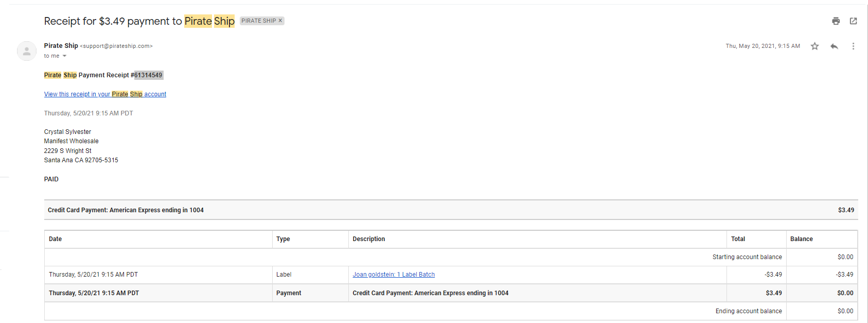Click the Label row total -$3.49
Viewport: 868px width, 323px height.
[773, 275]
